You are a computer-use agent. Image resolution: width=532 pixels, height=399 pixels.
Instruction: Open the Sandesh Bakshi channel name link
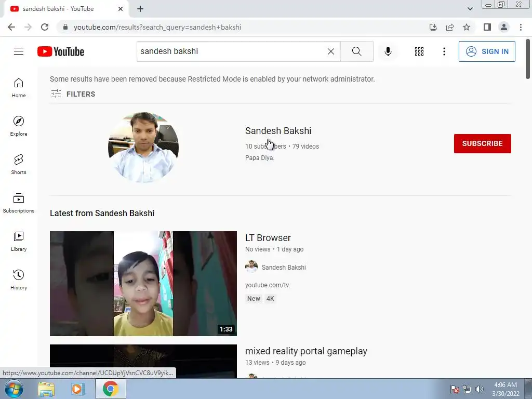(278, 130)
